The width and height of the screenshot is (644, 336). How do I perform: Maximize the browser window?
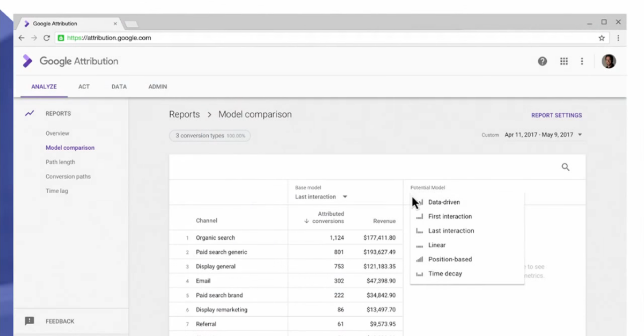[x=604, y=22]
